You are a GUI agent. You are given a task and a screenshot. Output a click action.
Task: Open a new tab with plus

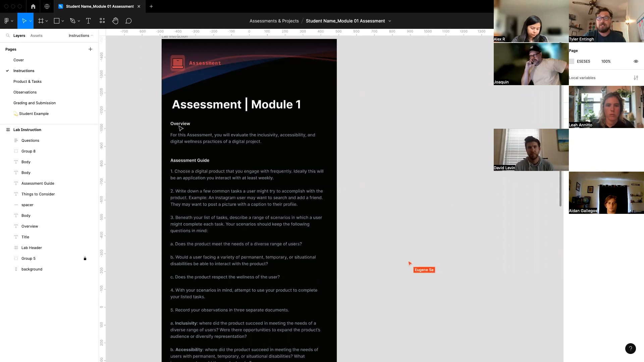151,6
